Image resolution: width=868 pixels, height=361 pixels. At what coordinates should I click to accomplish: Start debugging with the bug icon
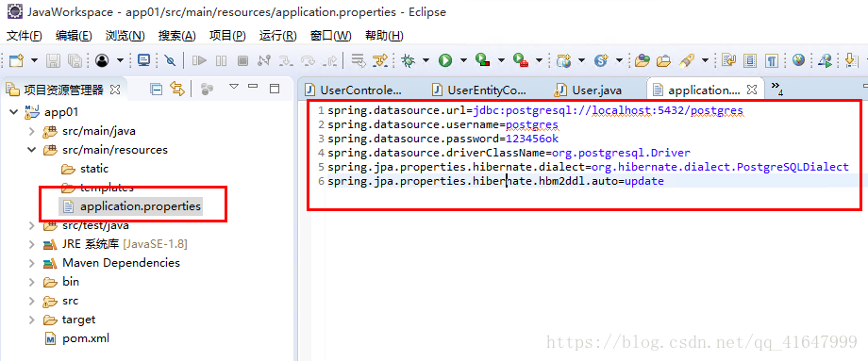click(409, 60)
